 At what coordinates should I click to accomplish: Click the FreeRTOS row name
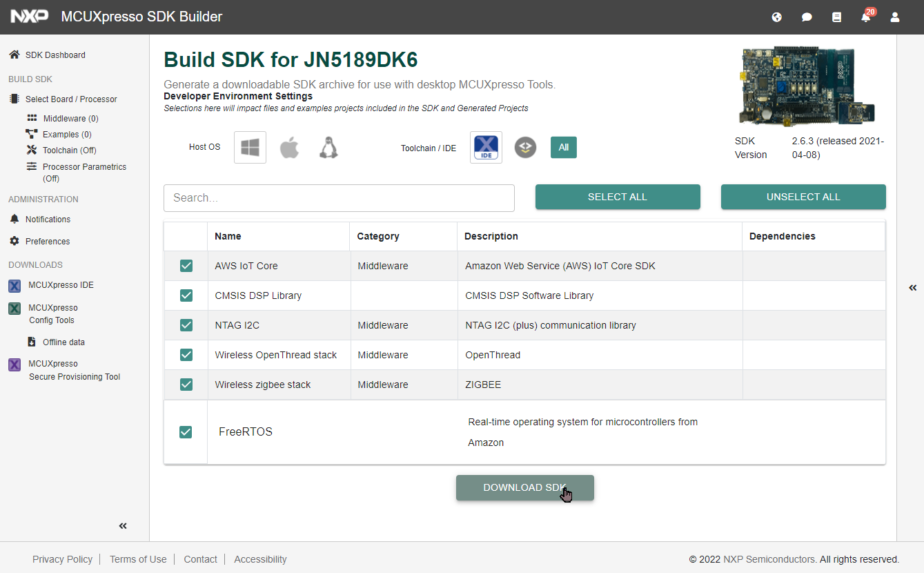click(246, 432)
